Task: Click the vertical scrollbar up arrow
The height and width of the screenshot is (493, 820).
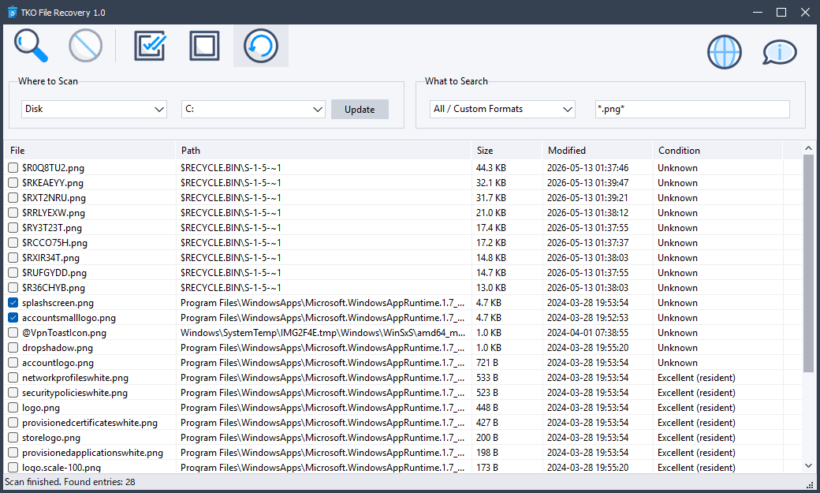Action: coord(808,148)
